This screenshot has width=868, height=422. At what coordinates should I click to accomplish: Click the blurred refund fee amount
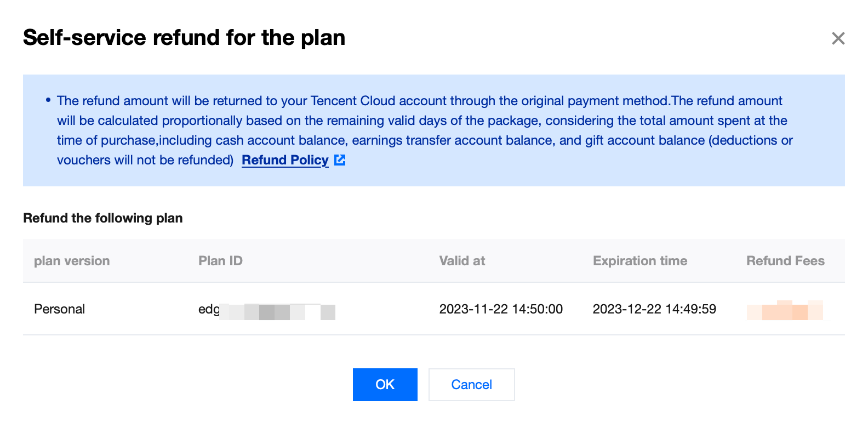(x=784, y=310)
